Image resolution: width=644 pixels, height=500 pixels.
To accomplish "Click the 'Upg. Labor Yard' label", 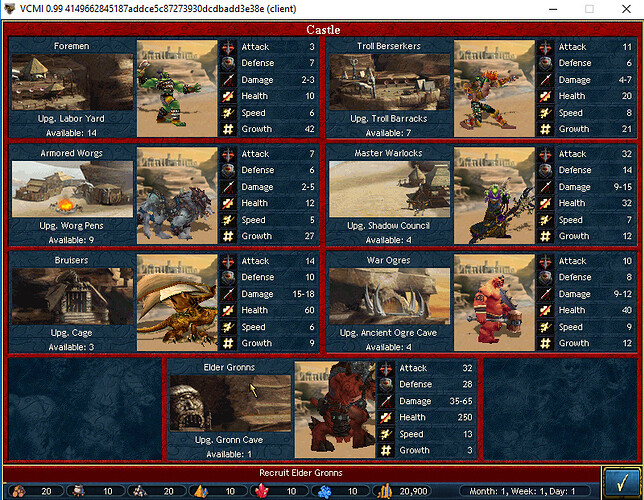I will tap(71, 119).
